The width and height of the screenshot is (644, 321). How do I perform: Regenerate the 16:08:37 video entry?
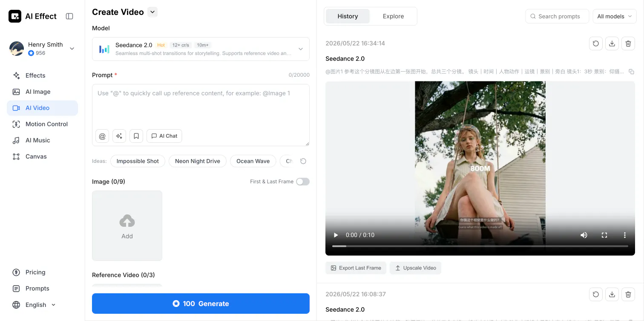click(x=596, y=294)
